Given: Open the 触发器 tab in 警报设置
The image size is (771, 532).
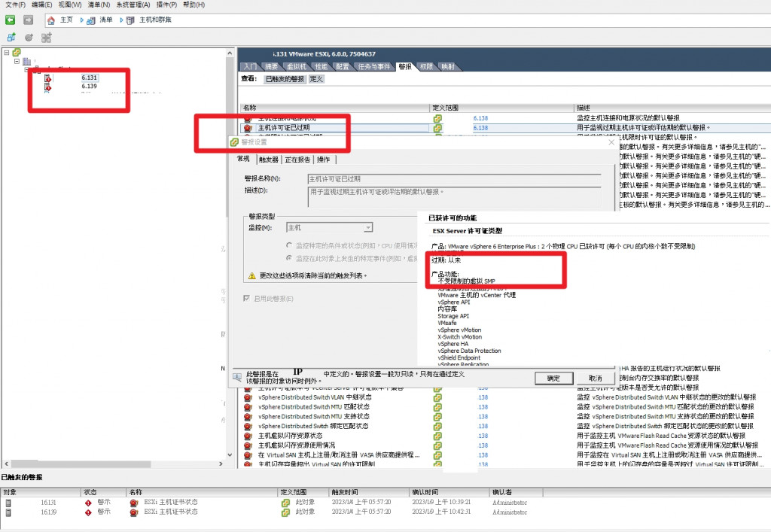Looking at the screenshot, I should [x=269, y=160].
